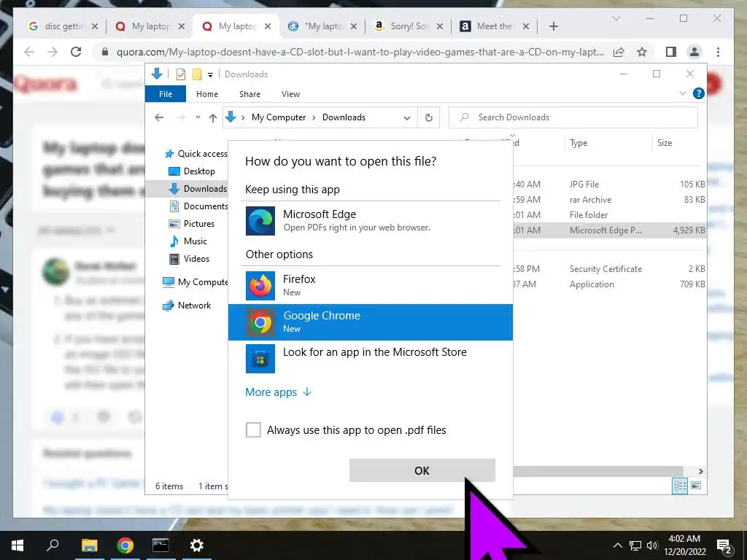Click the scrollbar right arrow in Explorer

pyautogui.click(x=700, y=471)
